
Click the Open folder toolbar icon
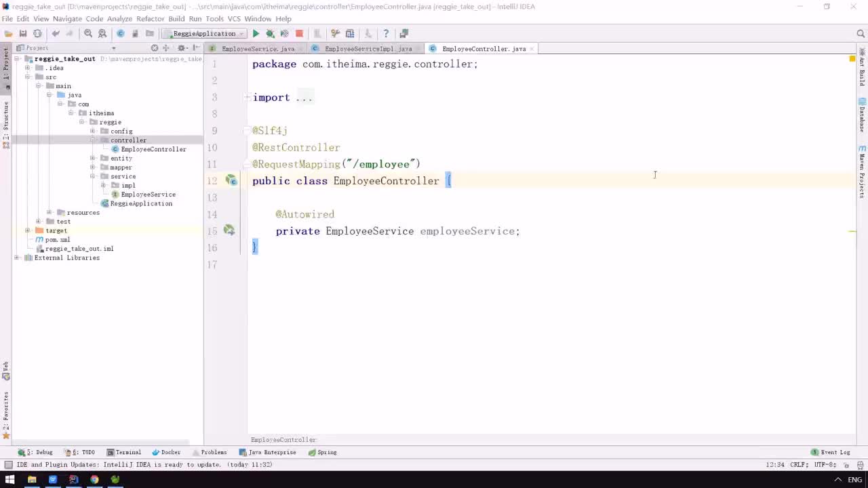click(x=8, y=33)
